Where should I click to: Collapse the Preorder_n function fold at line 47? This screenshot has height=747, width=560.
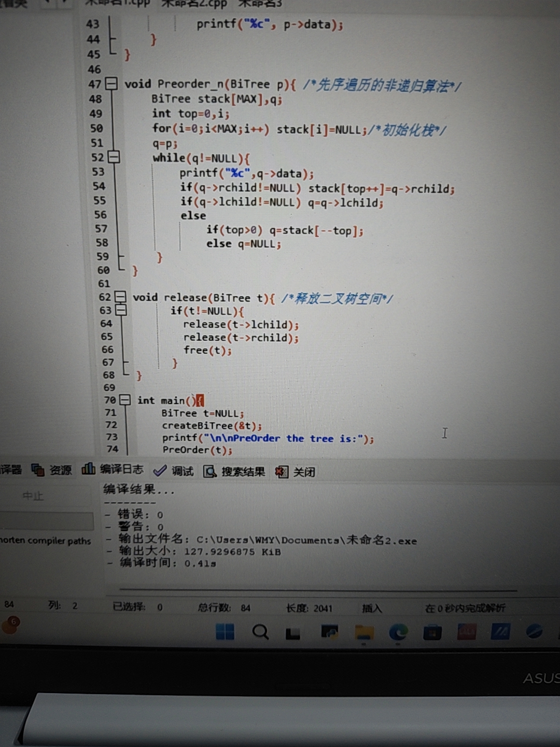(111, 84)
